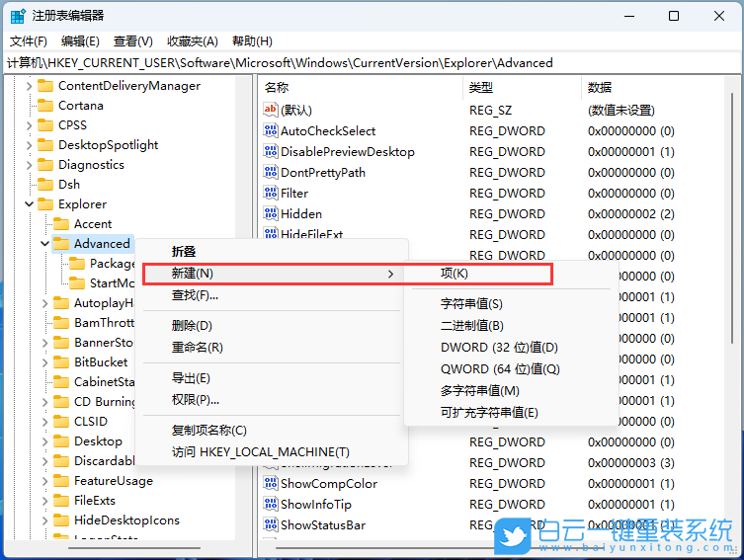Screen dimensions: 744x560
Task: Expand the FeatureUsage tree node
Action: 45,481
